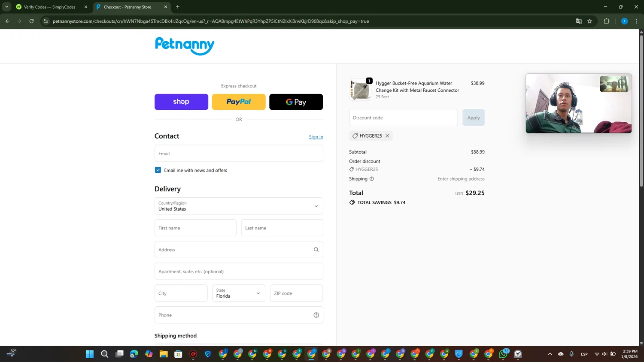Click the site information icon in address bar
Viewport: 644px width, 362px height.
point(46,21)
